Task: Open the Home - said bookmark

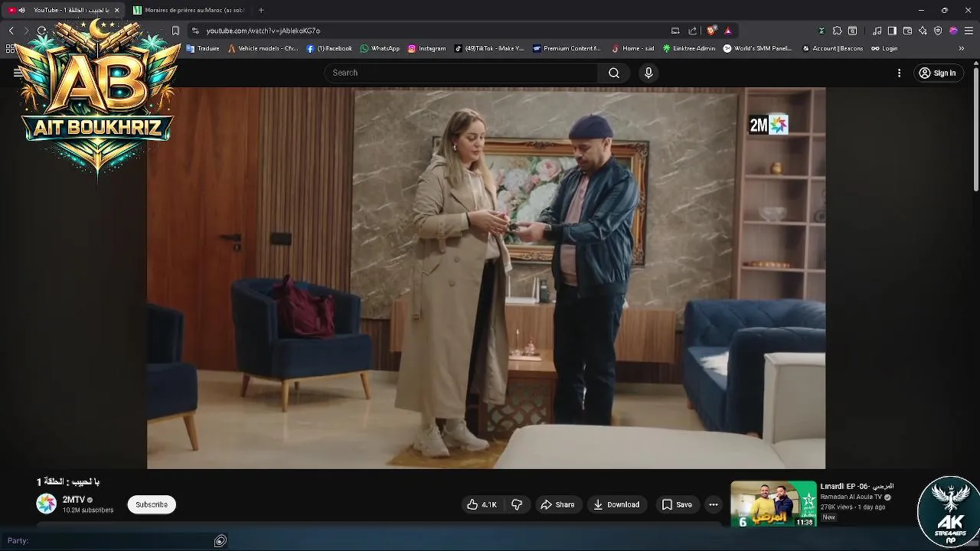Action: pyautogui.click(x=633, y=48)
